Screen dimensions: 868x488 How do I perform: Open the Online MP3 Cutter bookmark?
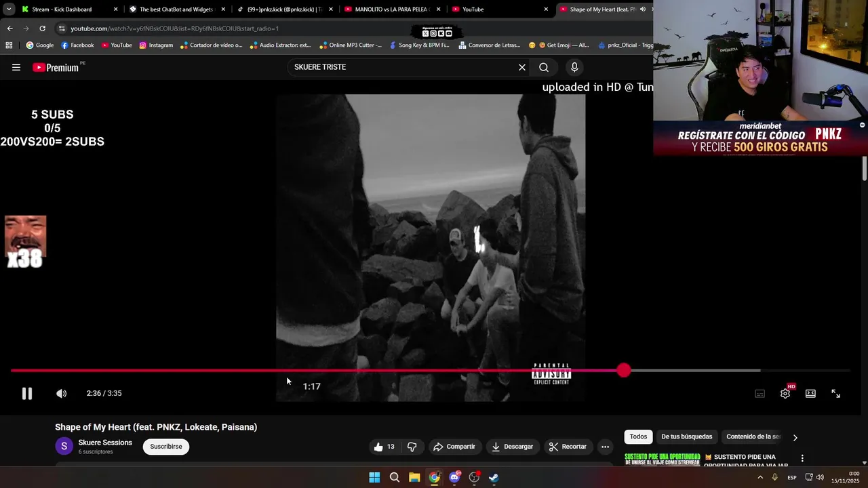click(x=351, y=45)
